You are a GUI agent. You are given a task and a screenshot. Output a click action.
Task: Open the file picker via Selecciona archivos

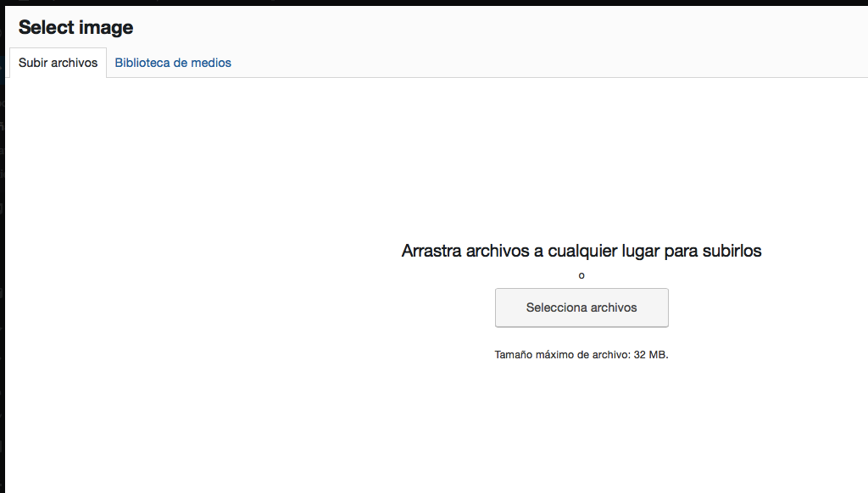click(581, 307)
